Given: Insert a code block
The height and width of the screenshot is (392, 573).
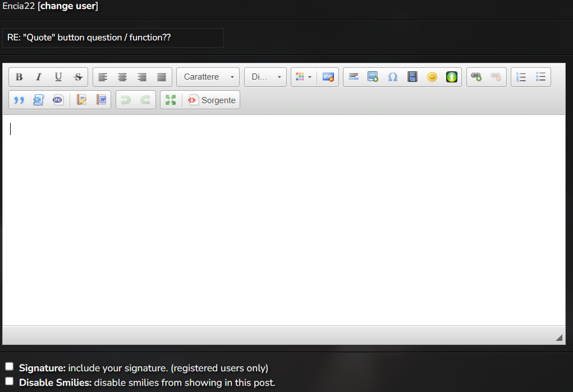Looking at the screenshot, I should coord(38,100).
